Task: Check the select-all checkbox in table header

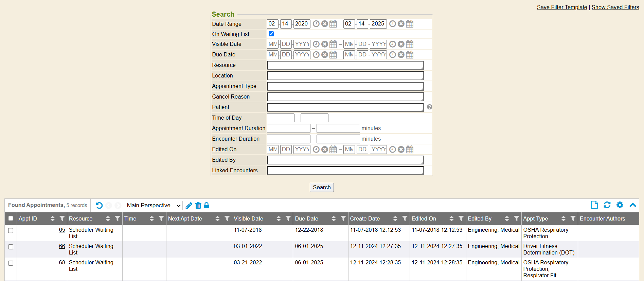Action: pos(11,218)
